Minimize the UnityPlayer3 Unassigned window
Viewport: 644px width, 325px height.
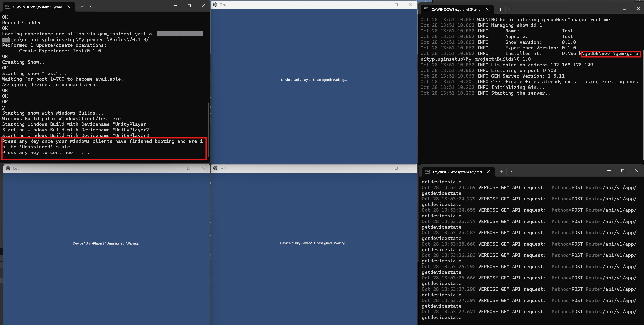pyautogui.click(x=175, y=168)
